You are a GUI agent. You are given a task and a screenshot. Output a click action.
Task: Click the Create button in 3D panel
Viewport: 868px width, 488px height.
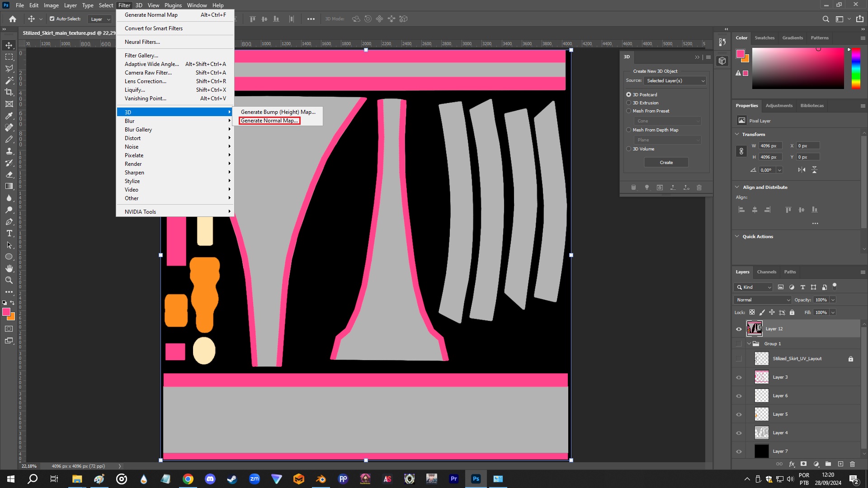click(x=666, y=162)
